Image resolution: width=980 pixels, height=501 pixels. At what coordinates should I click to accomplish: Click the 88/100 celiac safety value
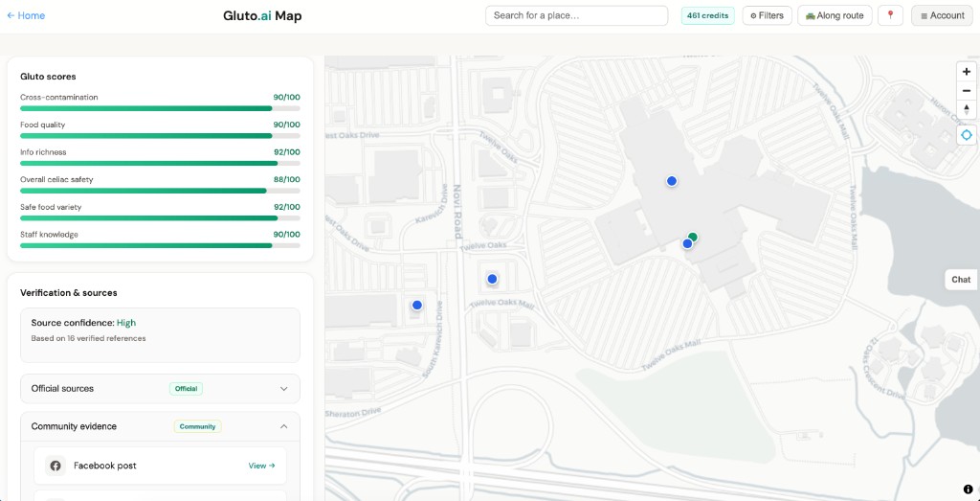pos(286,179)
